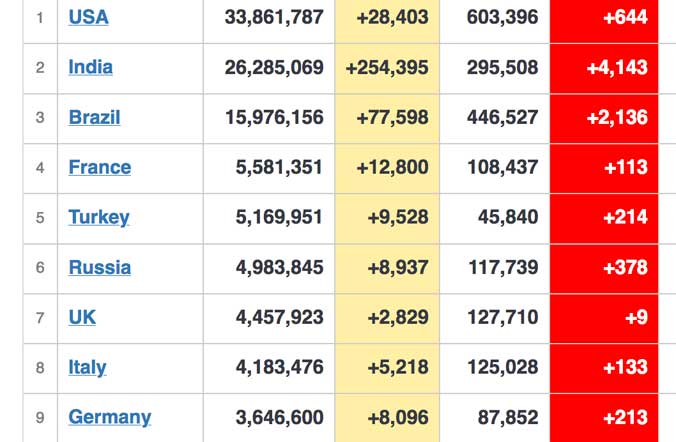Select India new deaths cell +4,143
676x442 pixels.
coord(604,68)
